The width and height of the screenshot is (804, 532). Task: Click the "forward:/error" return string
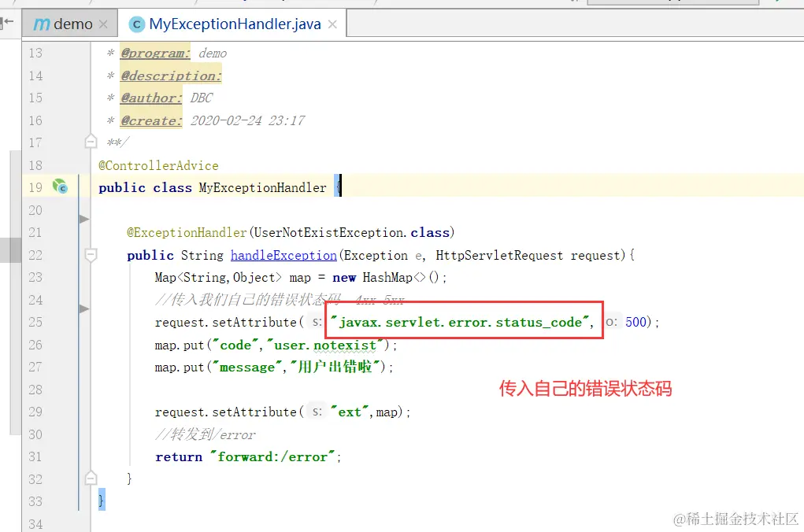[x=272, y=456]
